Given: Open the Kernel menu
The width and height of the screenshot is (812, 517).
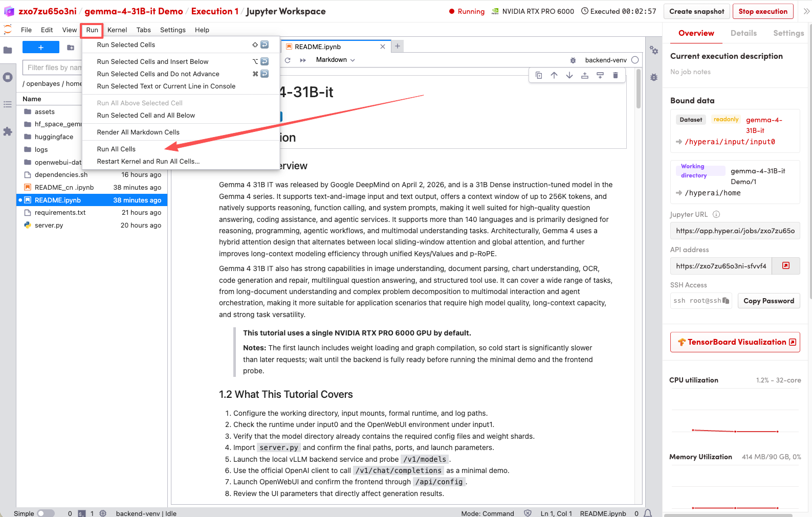Looking at the screenshot, I should 117,30.
